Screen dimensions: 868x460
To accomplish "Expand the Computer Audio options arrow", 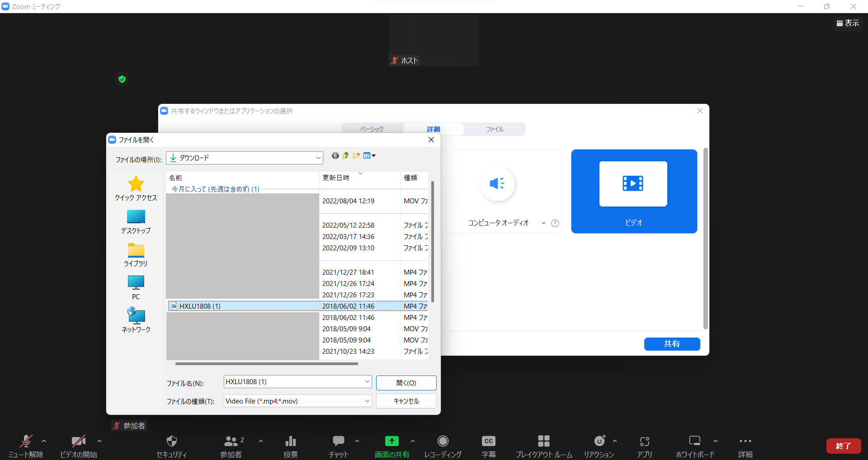I will pyautogui.click(x=543, y=223).
